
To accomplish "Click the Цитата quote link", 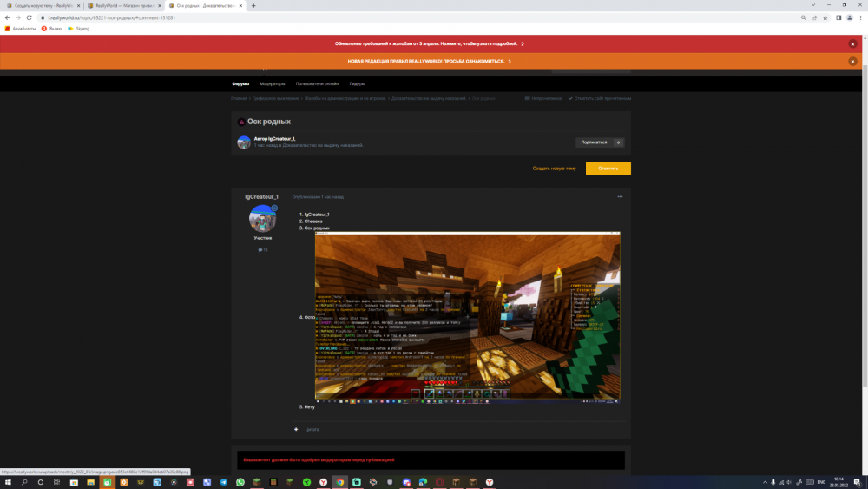I will click(312, 430).
